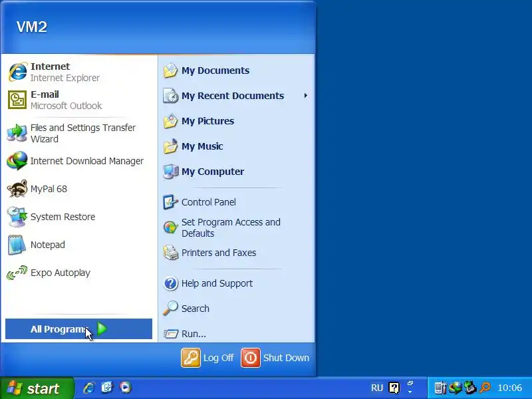Click the Shut Down text label
The image size is (532, 399).
pyautogui.click(x=286, y=358)
